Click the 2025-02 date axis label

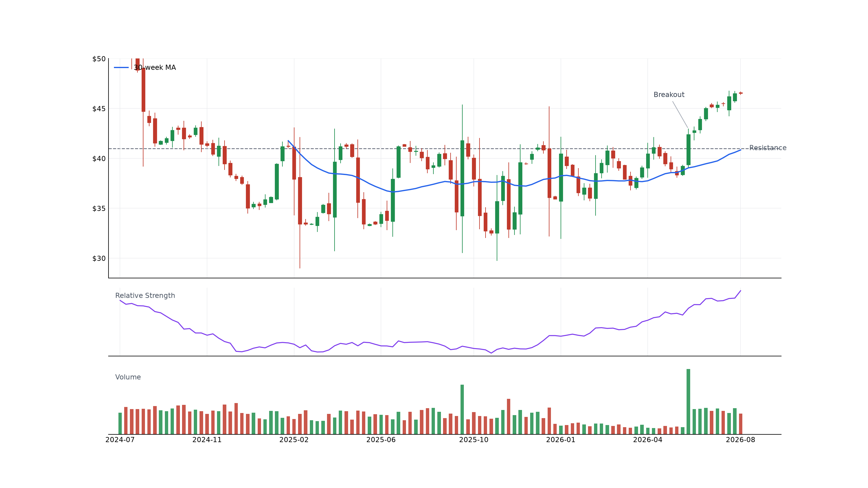(294, 440)
